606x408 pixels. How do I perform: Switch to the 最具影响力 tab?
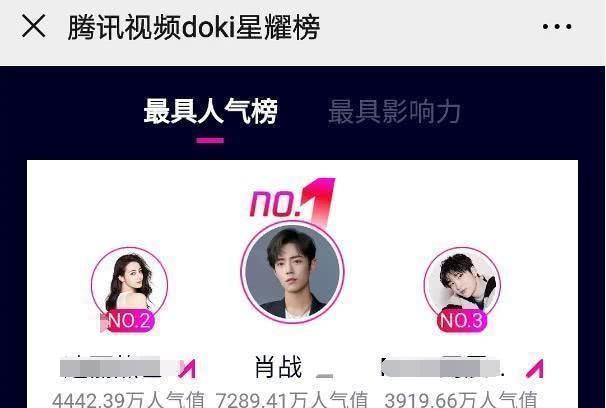tap(394, 112)
